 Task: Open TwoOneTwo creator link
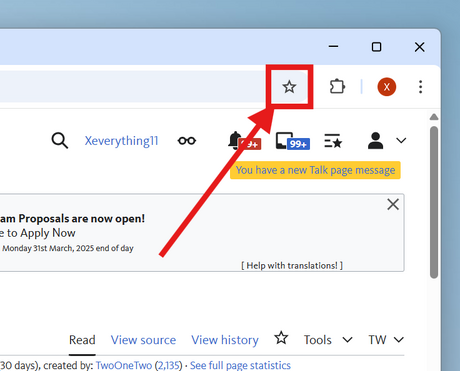click(x=124, y=365)
